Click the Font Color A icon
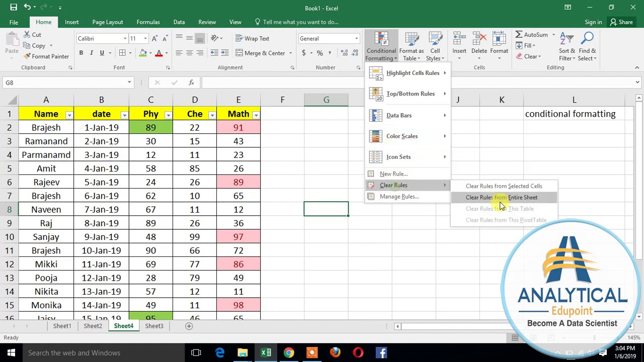644x362 pixels. (x=158, y=53)
